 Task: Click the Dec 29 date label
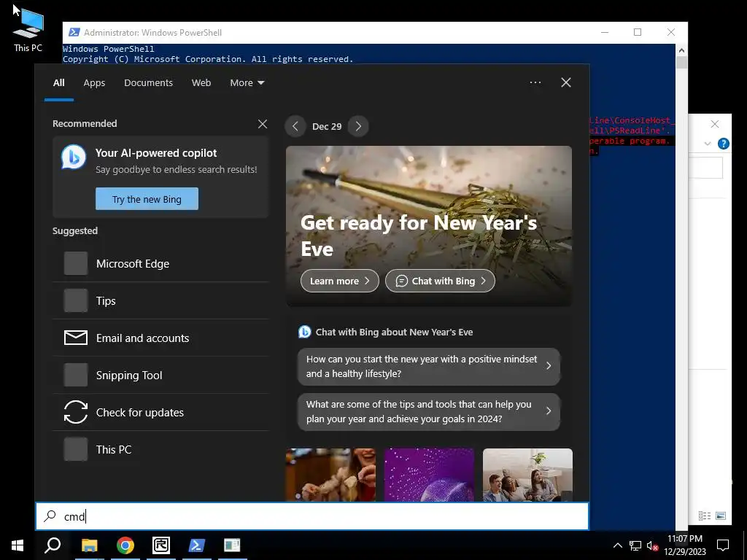[x=327, y=126]
